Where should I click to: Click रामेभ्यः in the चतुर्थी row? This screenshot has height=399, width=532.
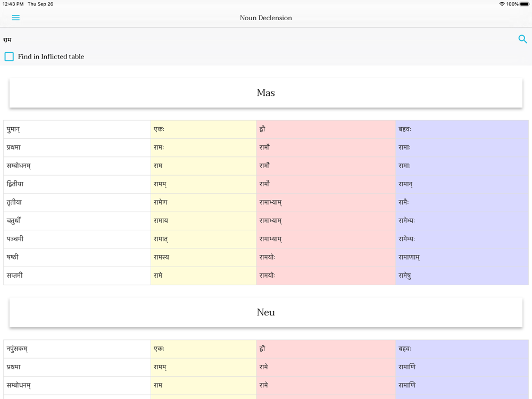462,221
